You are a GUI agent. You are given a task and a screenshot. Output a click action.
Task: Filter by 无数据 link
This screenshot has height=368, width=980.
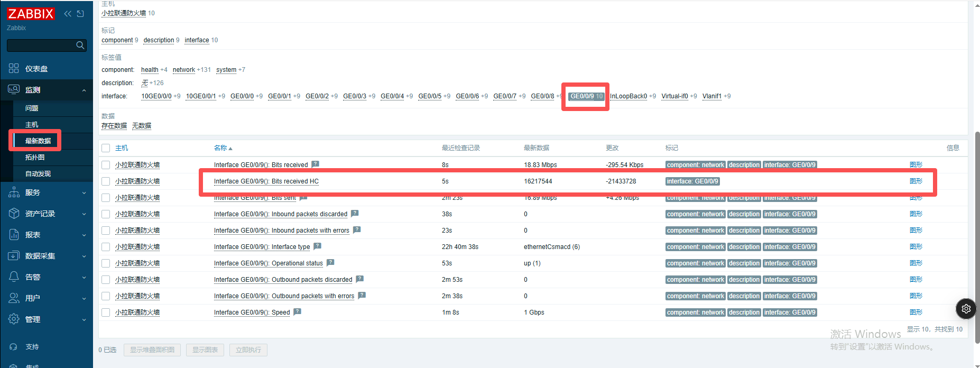(142, 126)
